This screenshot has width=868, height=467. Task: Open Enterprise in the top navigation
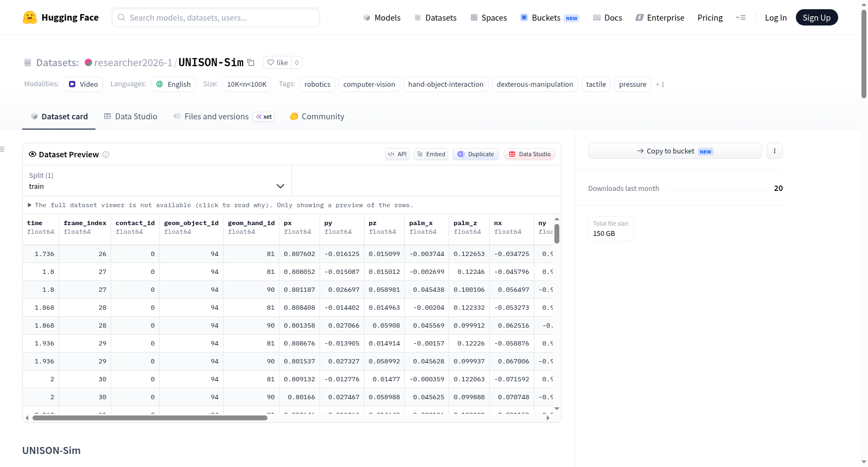pos(660,17)
